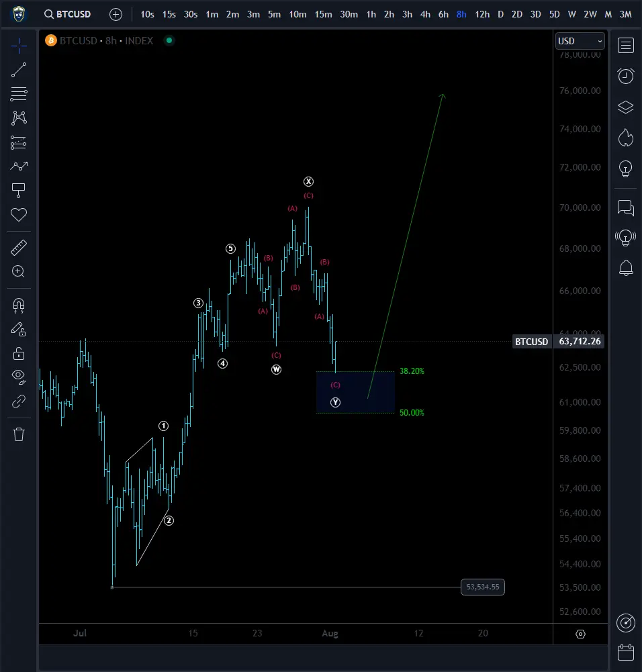This screenshot has width=642, height=672.
Task: Click the green projection arrow line
Action: [406, 246]
